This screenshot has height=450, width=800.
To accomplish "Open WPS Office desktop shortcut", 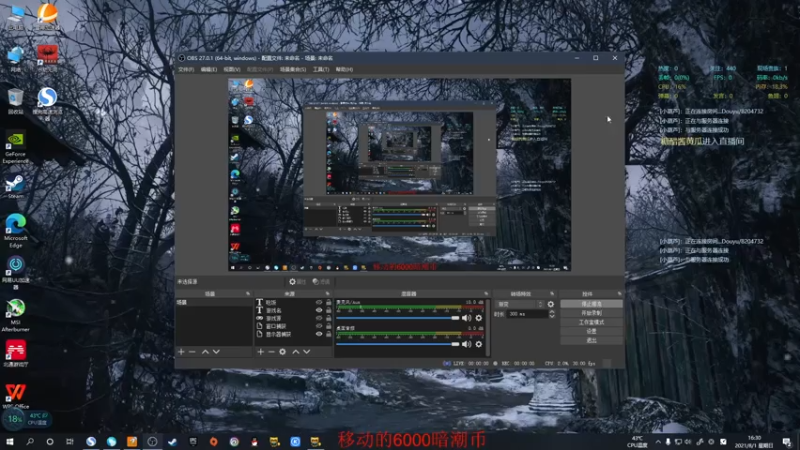I will [x=15, y=396].
